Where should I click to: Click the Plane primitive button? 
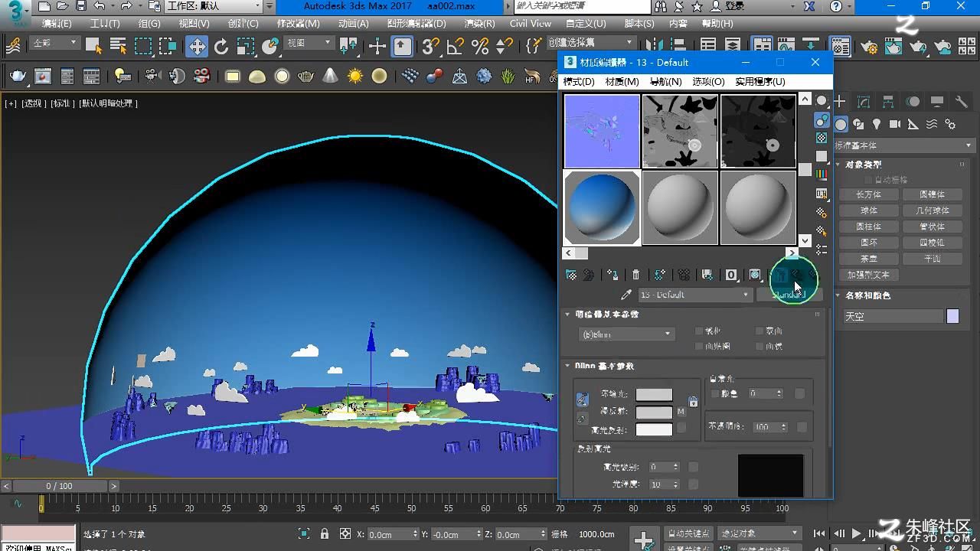(x=932, y=259)
